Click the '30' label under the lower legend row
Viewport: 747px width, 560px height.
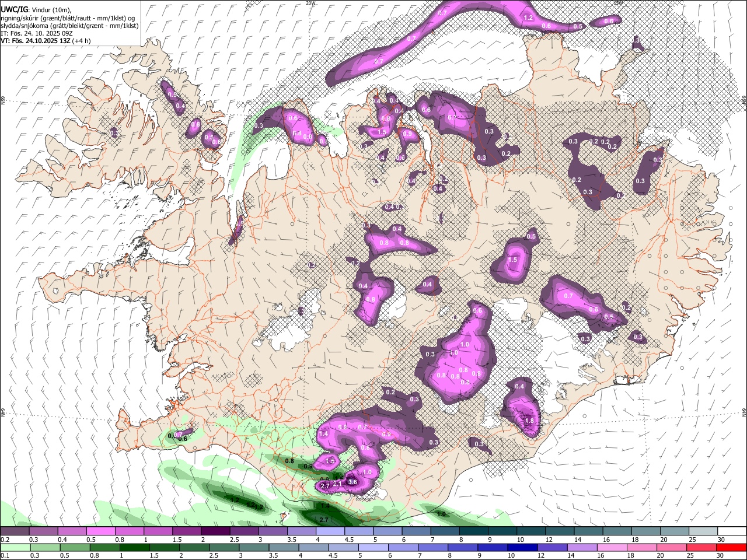[721, 555]
